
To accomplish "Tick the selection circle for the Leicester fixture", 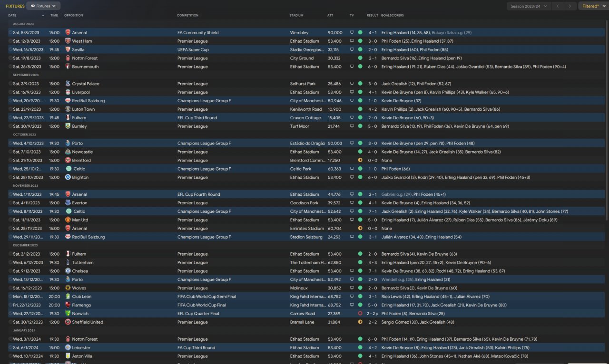I will pos(10,348).
